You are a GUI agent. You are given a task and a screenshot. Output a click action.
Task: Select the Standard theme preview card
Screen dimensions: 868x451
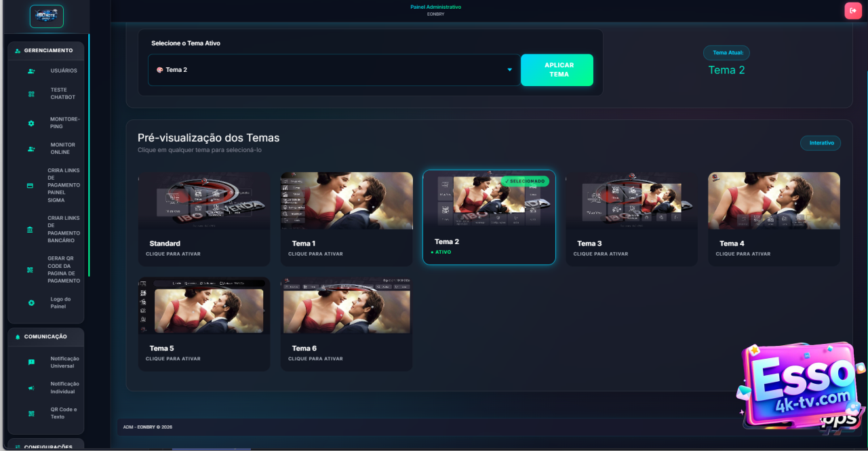coord(204,218)
